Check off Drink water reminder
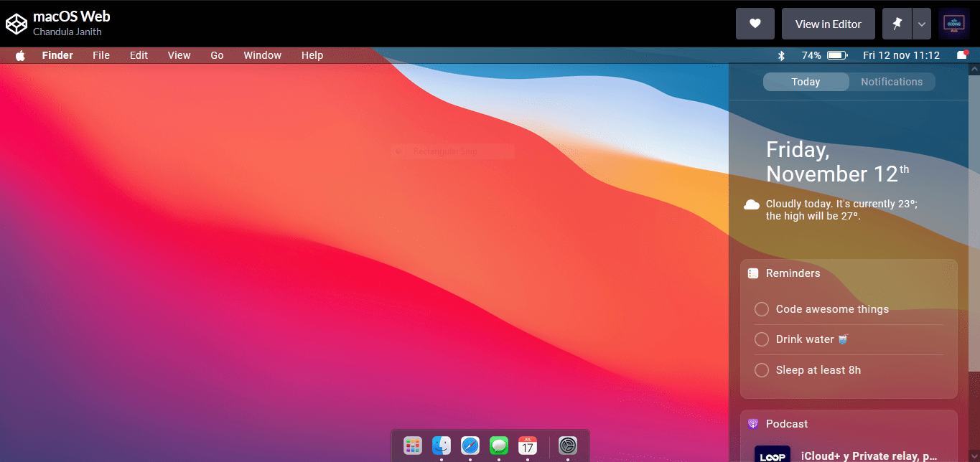This screenshot has height=462, width=980. [x=762, y=339]
